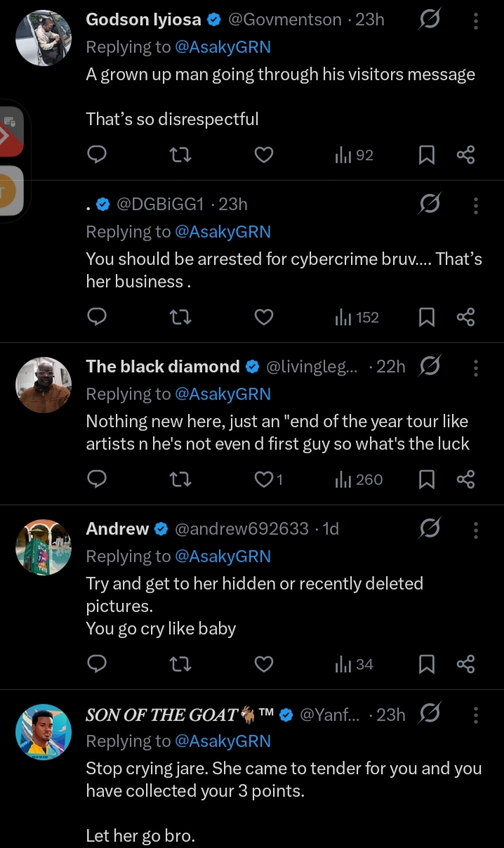Like Andrew's tweet about hidden pictures
Screen dimensions: 504x848
(x=263, y=664)
